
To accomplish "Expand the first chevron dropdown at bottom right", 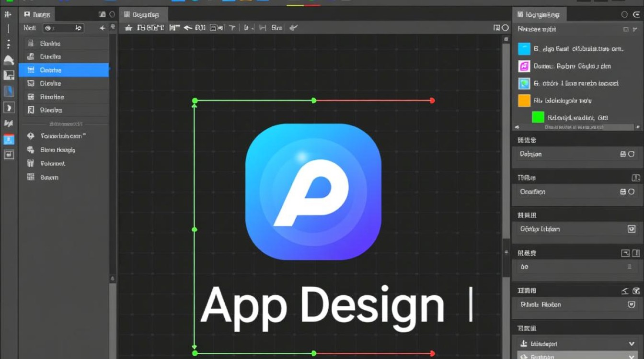I will click(632, 344).
